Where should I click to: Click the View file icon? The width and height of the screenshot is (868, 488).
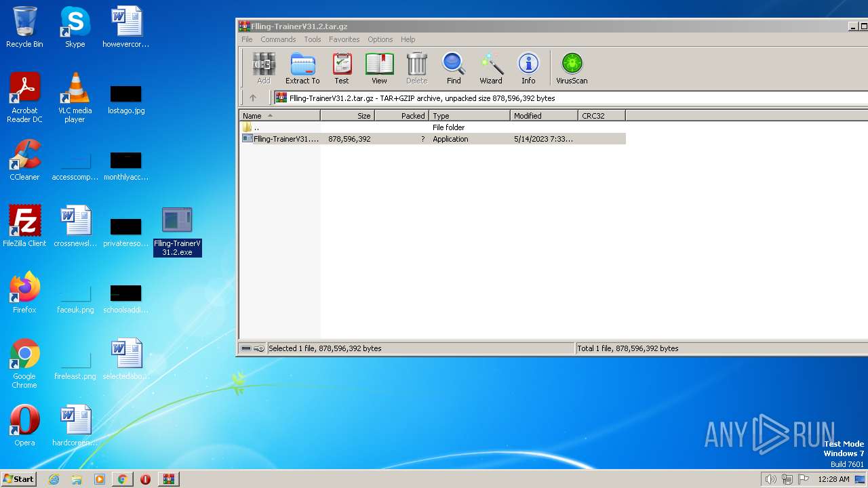(379, 68)
